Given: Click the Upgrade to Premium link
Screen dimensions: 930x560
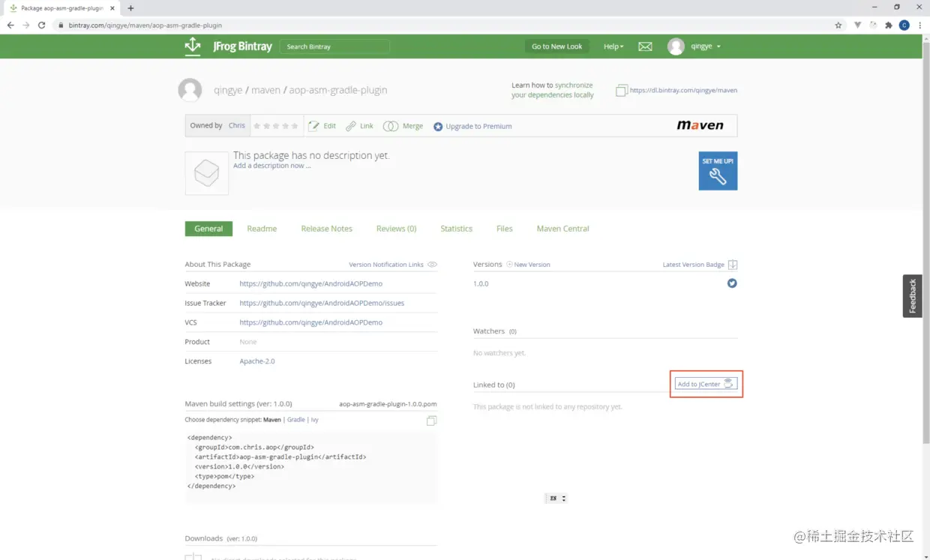Looking at the screenshot, I should [478, 127].
